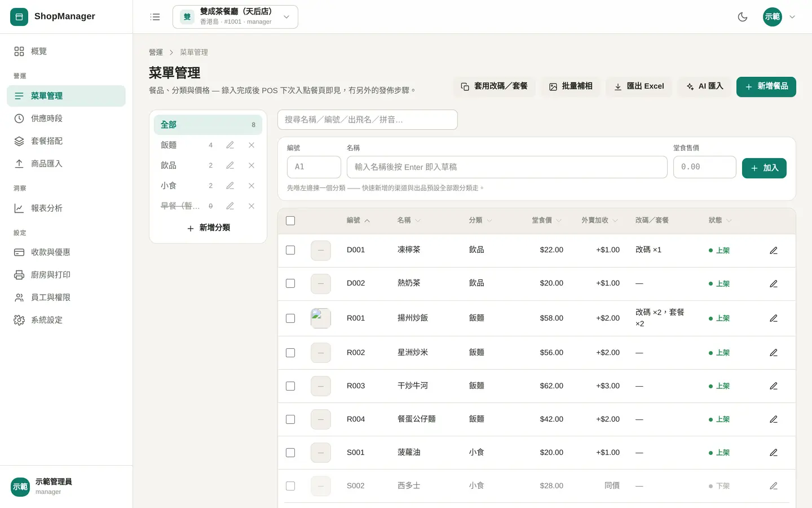Screen dimensions: 812x508
Task: Edit the 小食 category pencil icon
Action: (230, 186)
